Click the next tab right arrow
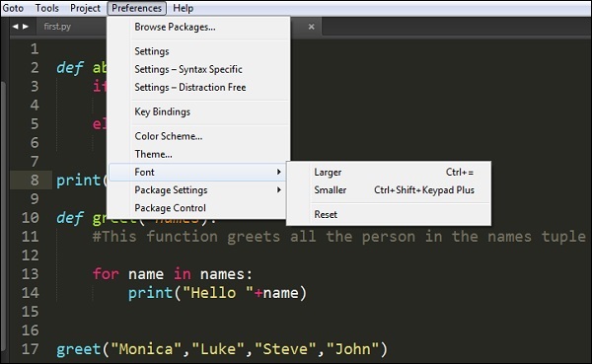Viewport: 592px width, 364px height. click(26, 27)
